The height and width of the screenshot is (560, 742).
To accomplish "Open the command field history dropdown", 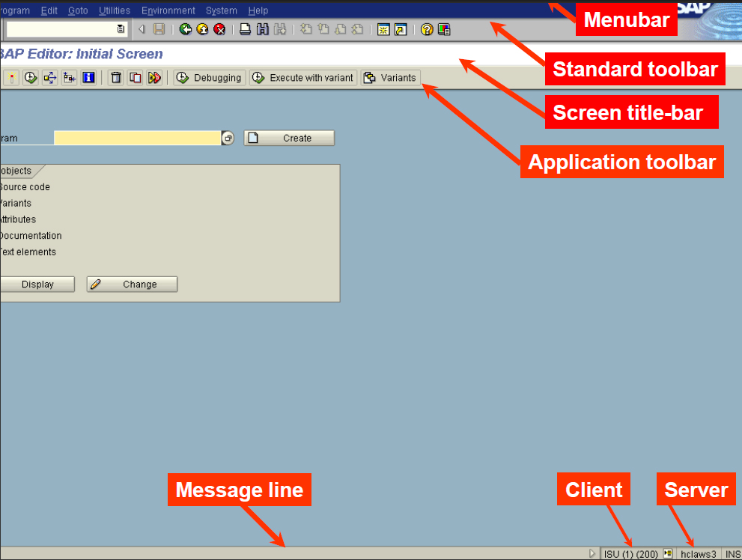I will [121, 29].
